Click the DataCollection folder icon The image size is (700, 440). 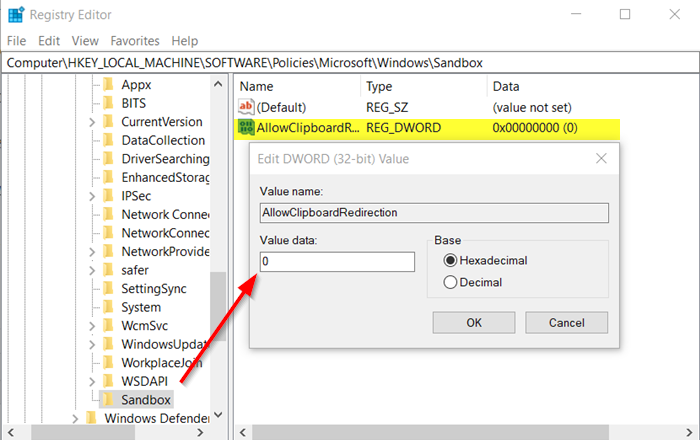108,140
